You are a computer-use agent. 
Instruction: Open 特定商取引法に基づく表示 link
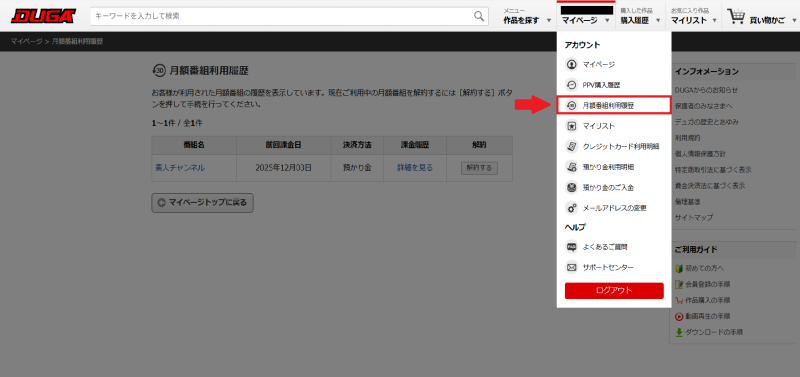pos(713,170)
